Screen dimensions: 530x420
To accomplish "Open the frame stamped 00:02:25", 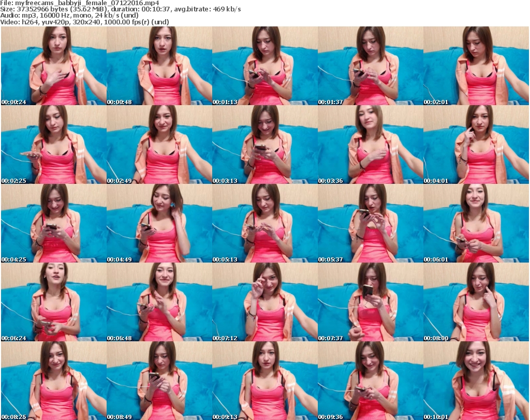I will [x=54, y=144].
